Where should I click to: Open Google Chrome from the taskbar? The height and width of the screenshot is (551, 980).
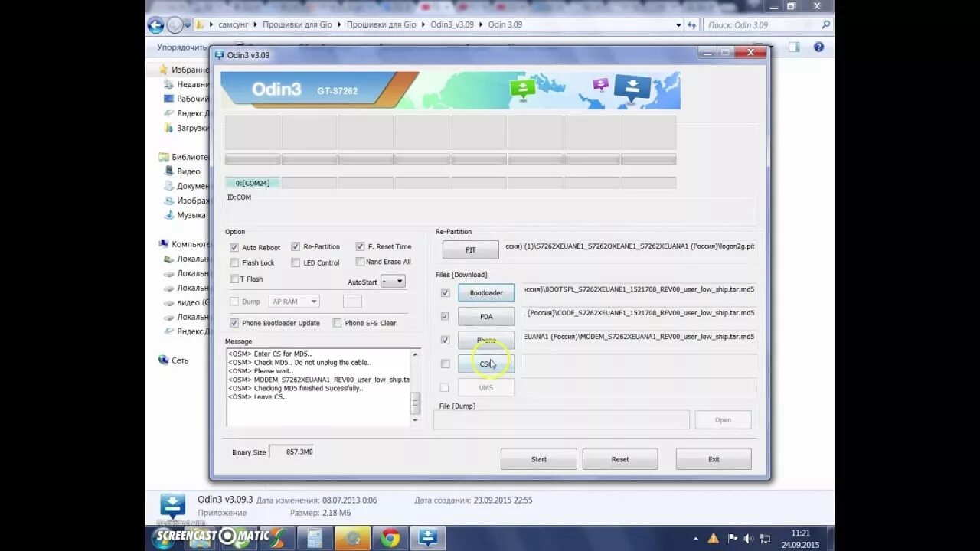click(x=390, y=538)
